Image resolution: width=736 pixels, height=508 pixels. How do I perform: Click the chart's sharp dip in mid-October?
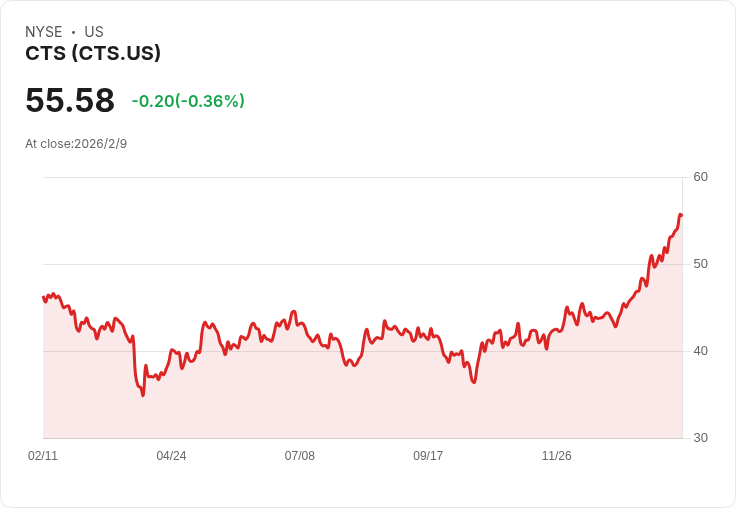pyautogui.click(x=474, y=382)
